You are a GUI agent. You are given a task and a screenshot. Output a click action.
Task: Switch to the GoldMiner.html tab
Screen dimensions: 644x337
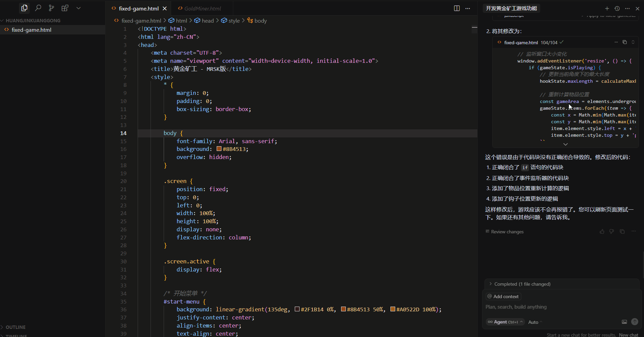[202, 8]
